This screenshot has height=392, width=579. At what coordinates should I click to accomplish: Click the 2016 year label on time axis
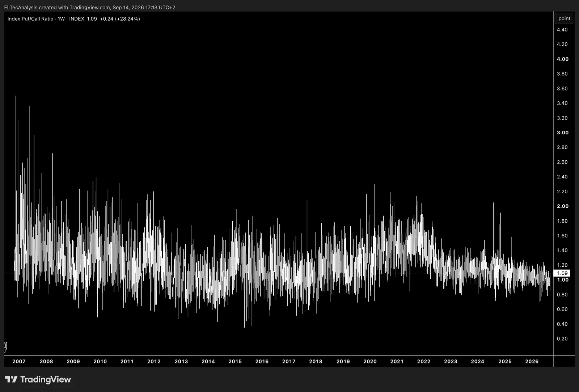pos(262,361)
